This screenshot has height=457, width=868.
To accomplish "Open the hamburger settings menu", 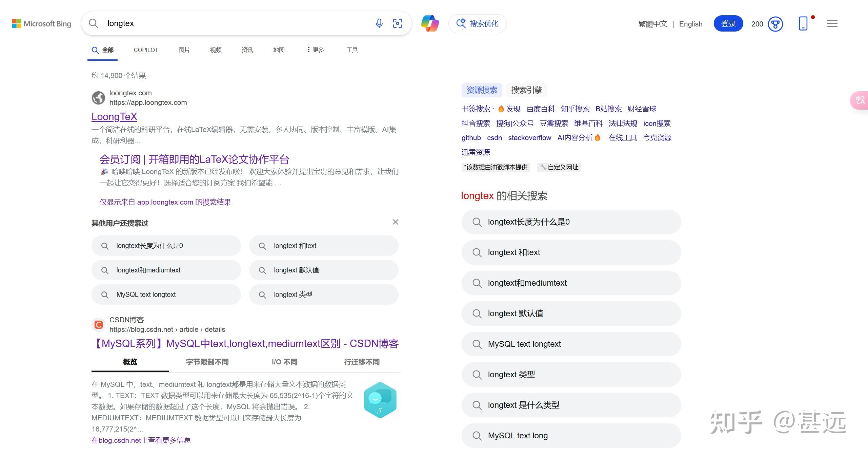I will click(x=832, y=24).
